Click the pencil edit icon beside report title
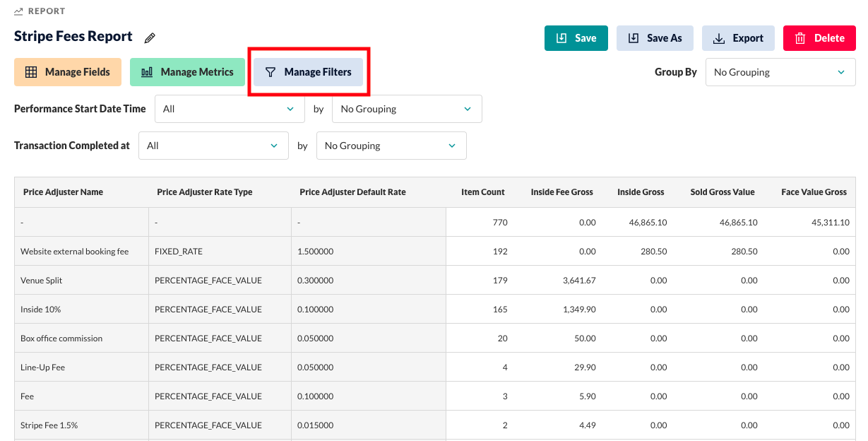Viewport: 868px width, 441px height. [x=150, y=38]
